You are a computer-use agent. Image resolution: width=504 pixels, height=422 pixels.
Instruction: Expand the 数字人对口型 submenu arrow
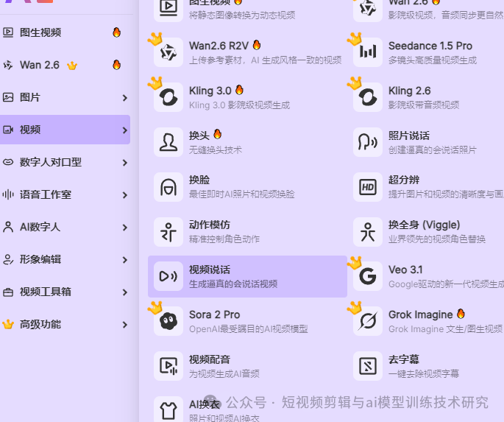(x=125, y=163)
